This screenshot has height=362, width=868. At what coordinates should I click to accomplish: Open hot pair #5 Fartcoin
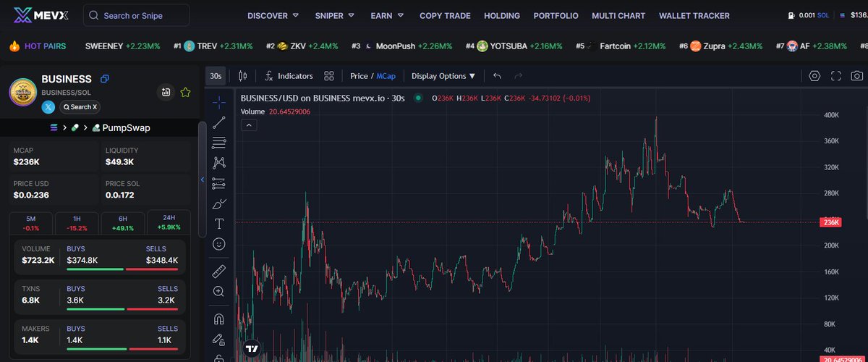coord(621,46)
